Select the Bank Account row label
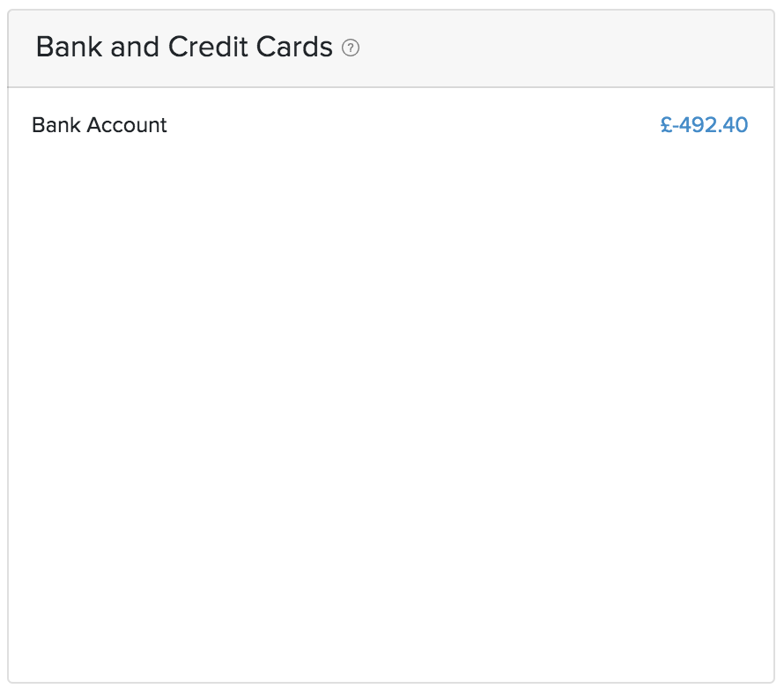The image size is (784, 696). click(99, 125)
